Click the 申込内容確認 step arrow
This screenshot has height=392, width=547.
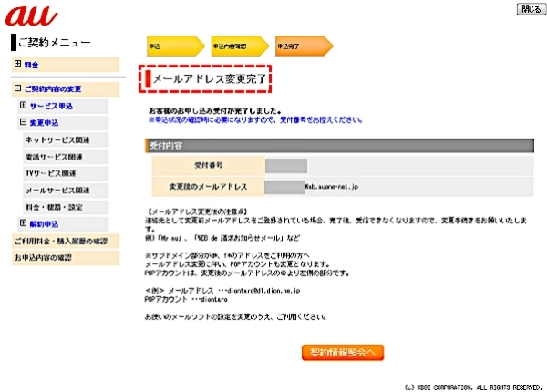click(x=239, y=45)
